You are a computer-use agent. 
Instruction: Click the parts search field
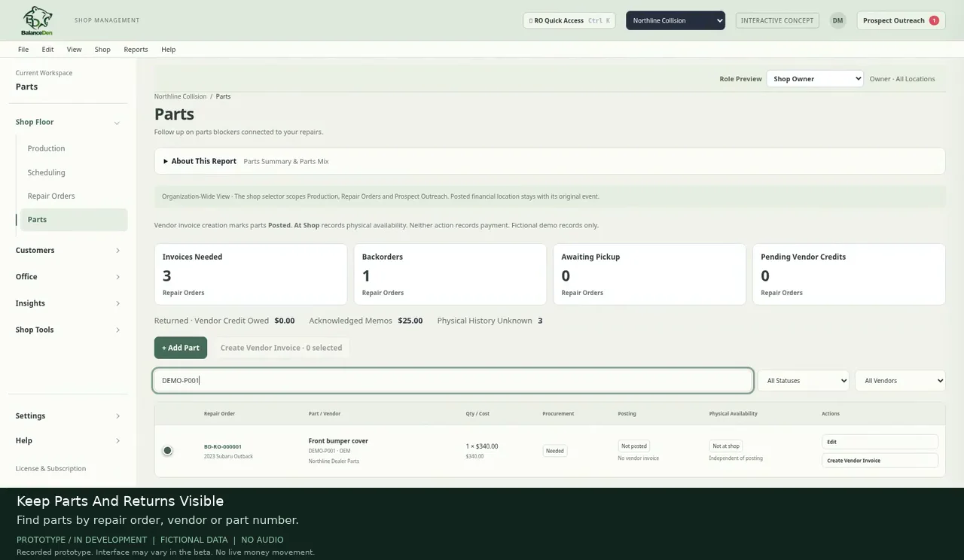coord(453,381)
